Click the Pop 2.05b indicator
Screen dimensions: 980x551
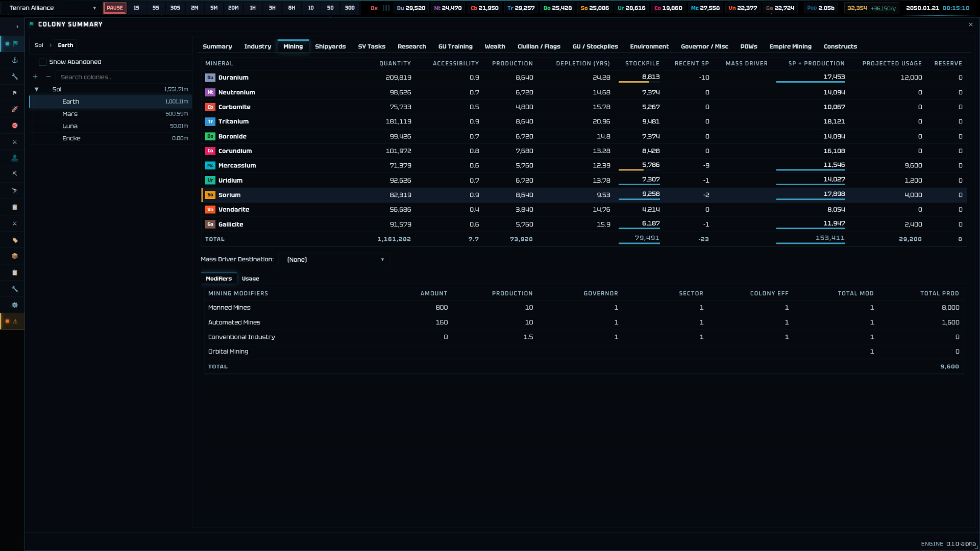(x=821, y=8)
